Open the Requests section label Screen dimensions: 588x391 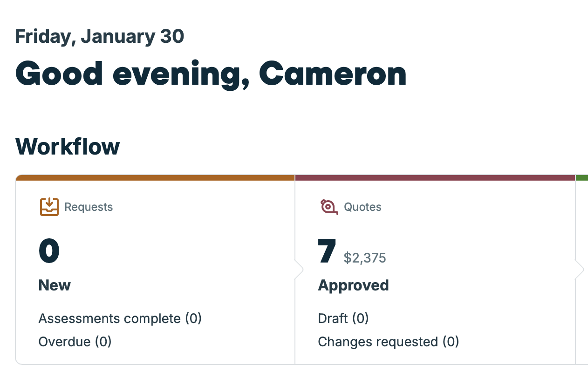[x=89, y=207]
